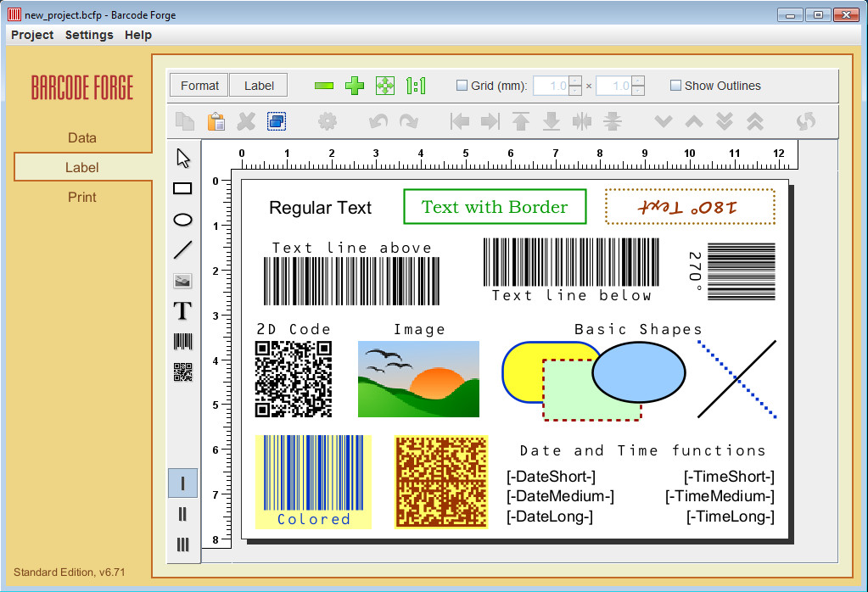Screen dimensions: 868x592
Task: Zoom in with the green plus icon
Action: [x=355, y=86]
